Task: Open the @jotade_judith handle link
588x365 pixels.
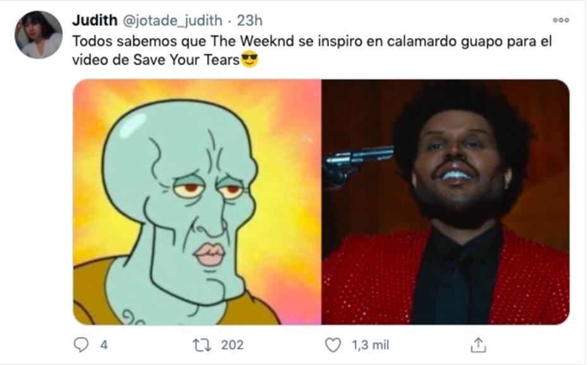Action: [173, 21]
